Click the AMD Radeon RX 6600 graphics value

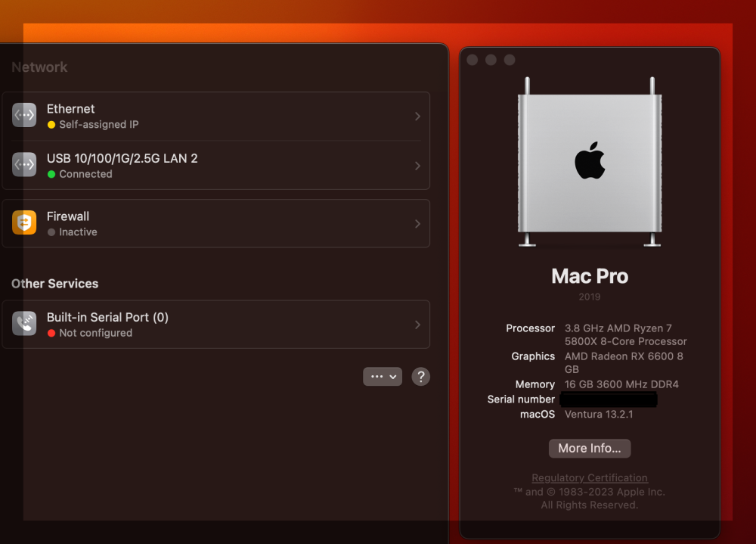(x=624, y=363)
